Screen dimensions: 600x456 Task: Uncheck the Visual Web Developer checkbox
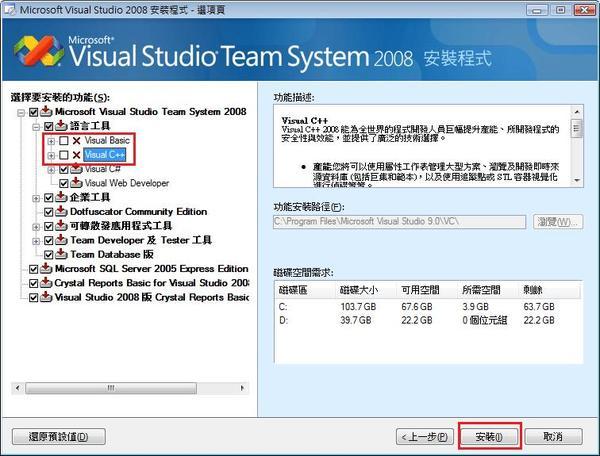(64, 184)
